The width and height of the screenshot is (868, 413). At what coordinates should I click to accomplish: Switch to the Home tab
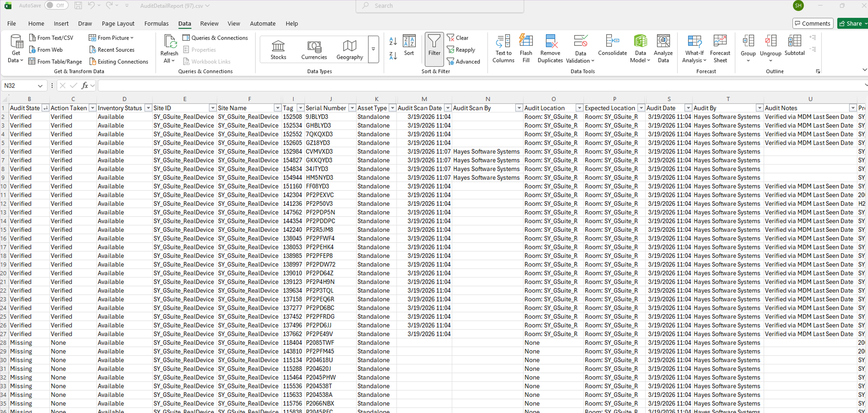coord(36,24)
